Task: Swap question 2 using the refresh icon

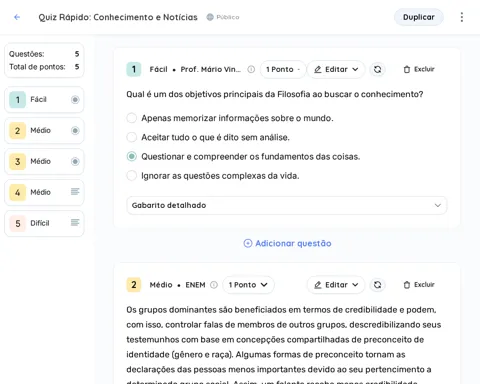Action: pos(377,285)
